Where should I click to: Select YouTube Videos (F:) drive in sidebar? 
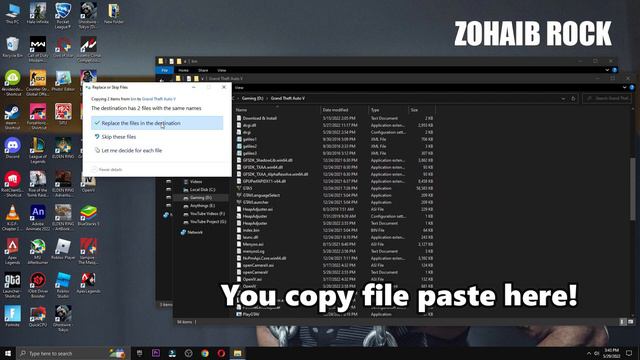click(x=204, y=213)
